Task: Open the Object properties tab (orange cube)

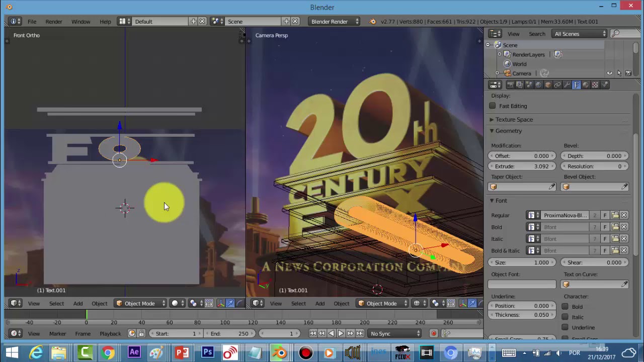Action: coord(548,85)
